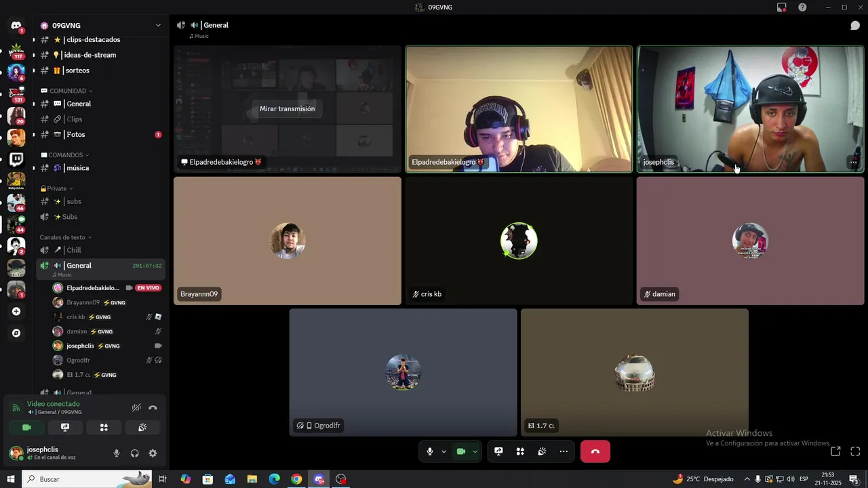Image resolution: width=868 pixels, height=488 pixels.
Task: Open camera options chevron
Action: (x=475, y=451)
